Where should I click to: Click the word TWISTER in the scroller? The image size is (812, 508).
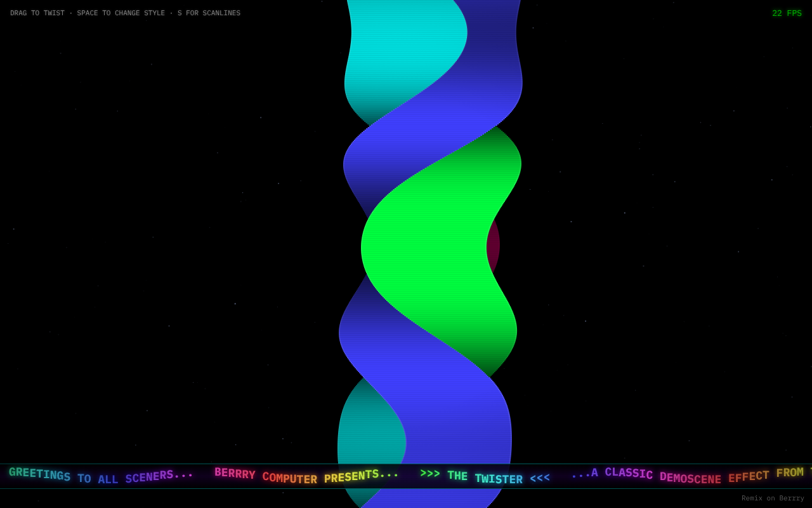[499, 479]
